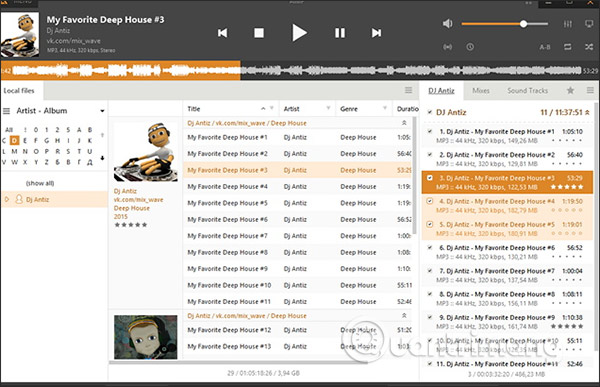Screen dimensions: 600x387
Task: Open the grouping list menu icon beside Artist - Album
Action: pos(6,111)
